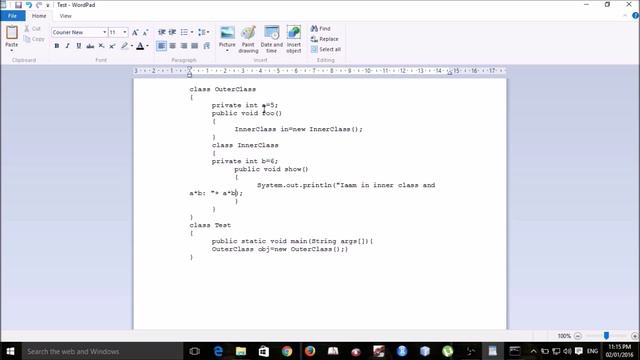Shrink the font size
This screenshot has height=360, width=640.
tap(145, 32)
